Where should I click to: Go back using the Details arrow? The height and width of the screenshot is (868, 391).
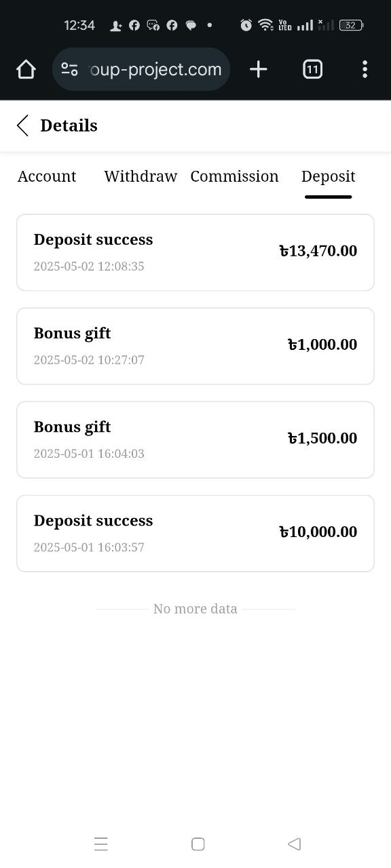[22, 125]
